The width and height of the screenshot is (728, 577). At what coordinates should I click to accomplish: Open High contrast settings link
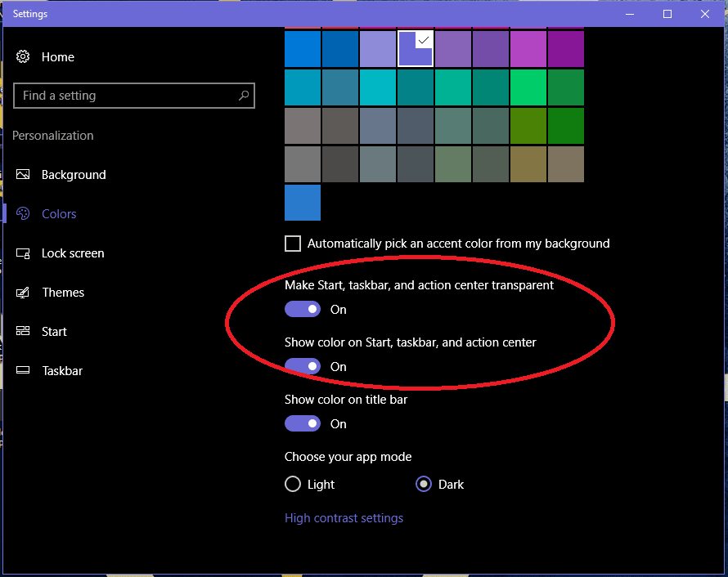[x=344, y=518]
